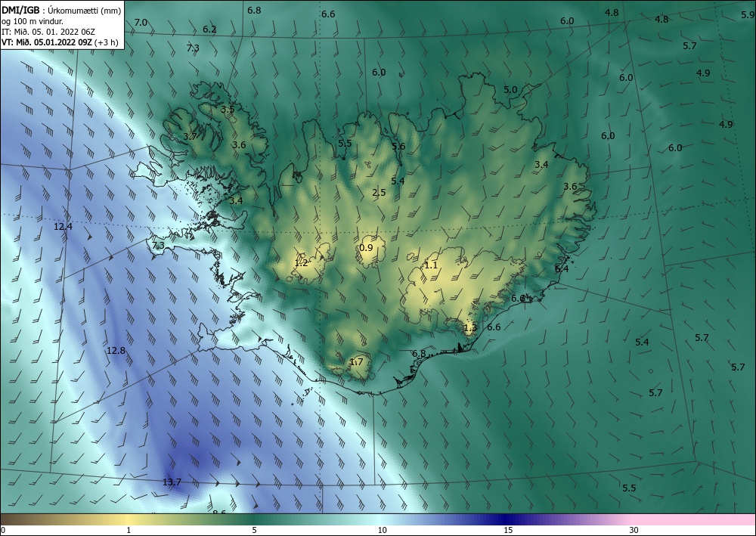This screenshot has height=536, width=756.
Task: Select the 'IT: Mið. 05. 01. 2022 06Z' line
Action: click(48, 32)
